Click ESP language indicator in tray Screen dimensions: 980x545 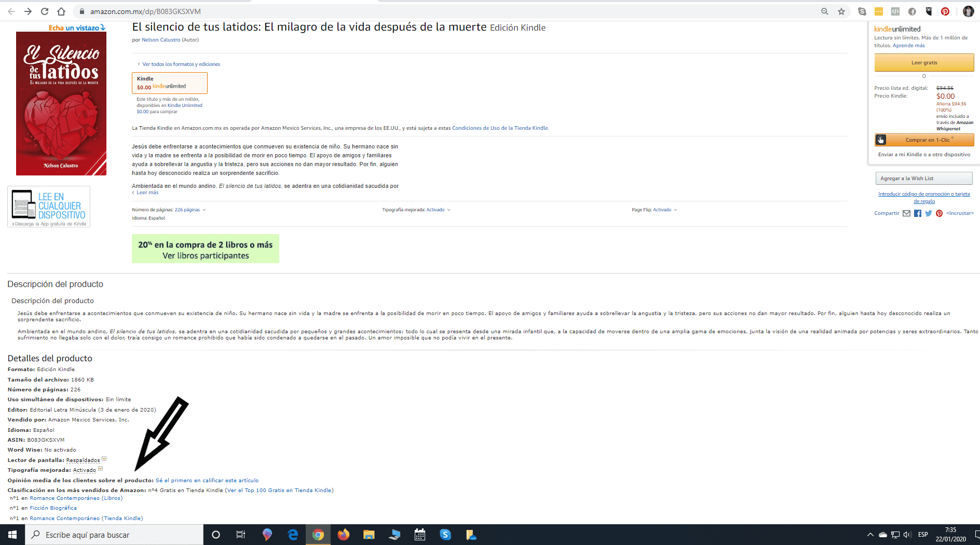pos(923,535)
